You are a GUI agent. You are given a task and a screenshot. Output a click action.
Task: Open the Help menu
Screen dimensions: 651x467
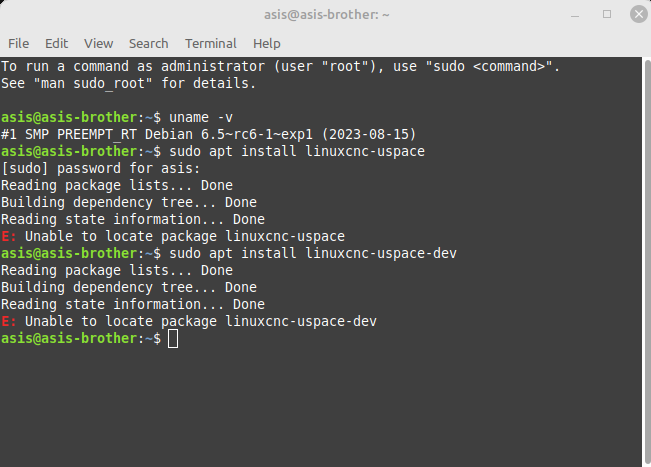267,44
